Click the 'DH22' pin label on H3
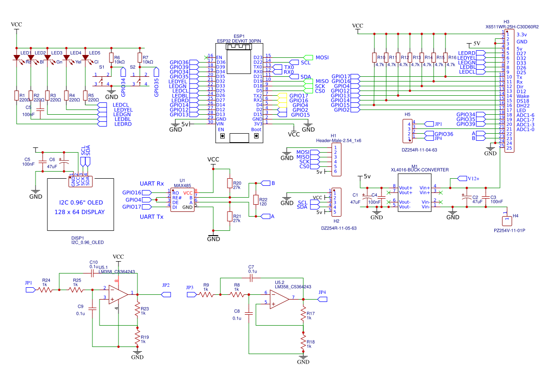 523,106
